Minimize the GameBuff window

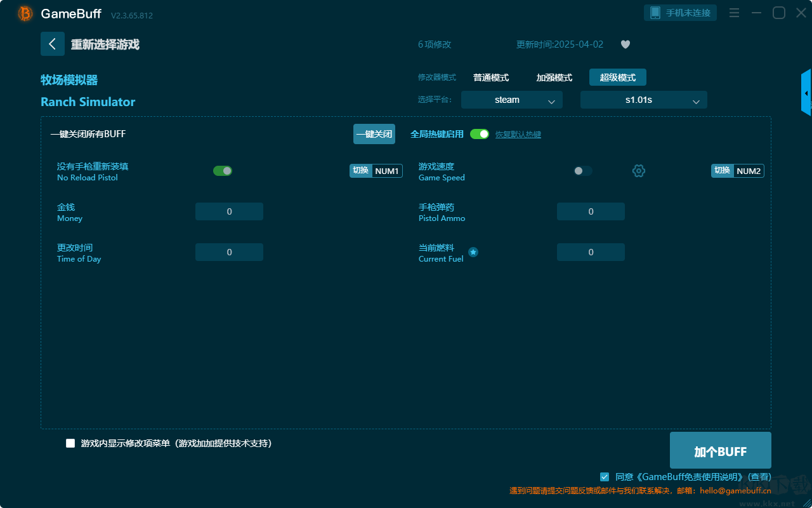coord(756,13)
